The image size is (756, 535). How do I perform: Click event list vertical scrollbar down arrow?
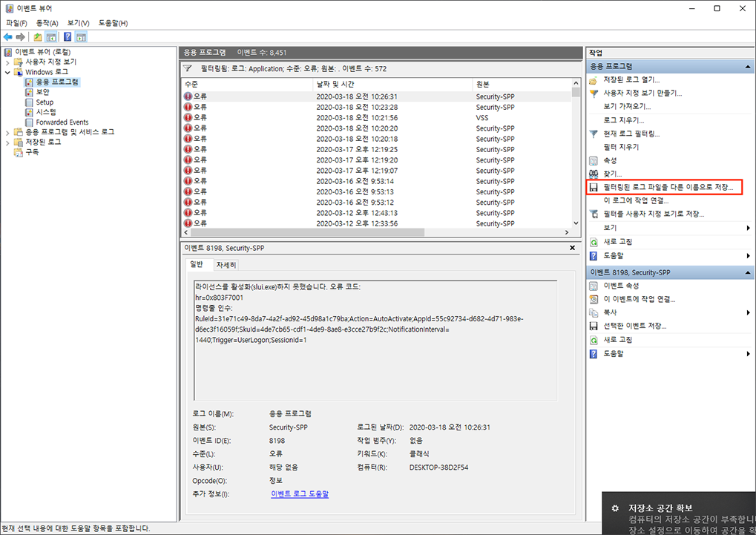coord(576,223)
